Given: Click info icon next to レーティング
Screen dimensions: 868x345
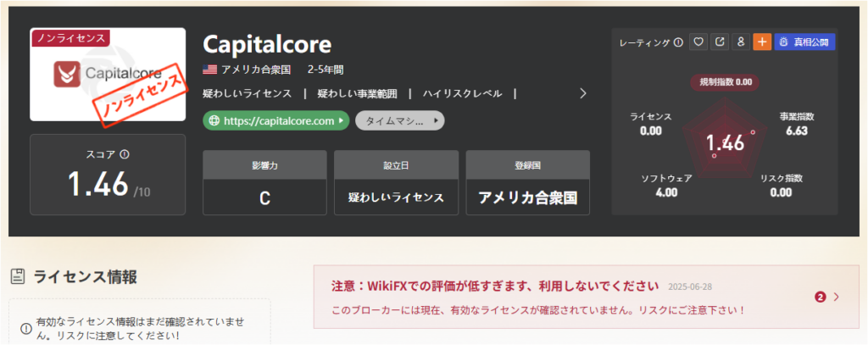Looking at the screenshot, I should 679,42.
